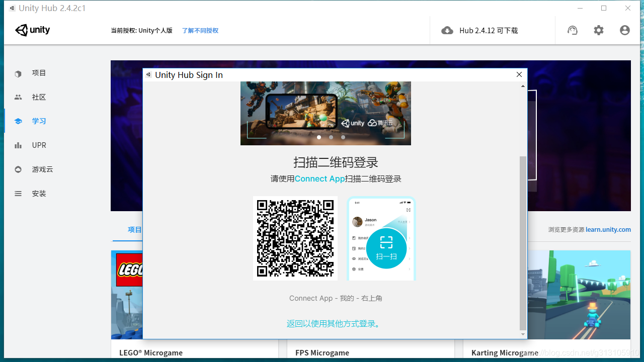Open learn.unity.com link
The width and height of the screenshot is (644, 362).
[608, 229]
